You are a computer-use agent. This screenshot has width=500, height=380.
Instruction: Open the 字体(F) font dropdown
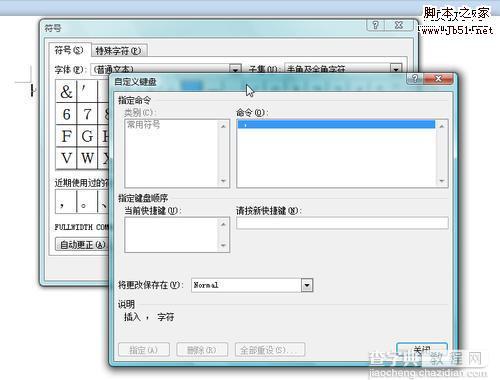[235, 69]
